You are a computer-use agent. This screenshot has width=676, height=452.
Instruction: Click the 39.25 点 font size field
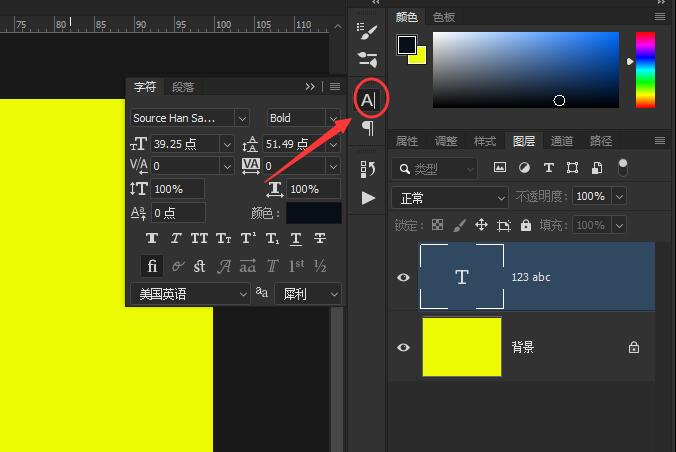pyautogui.click(x=185, y=144)
